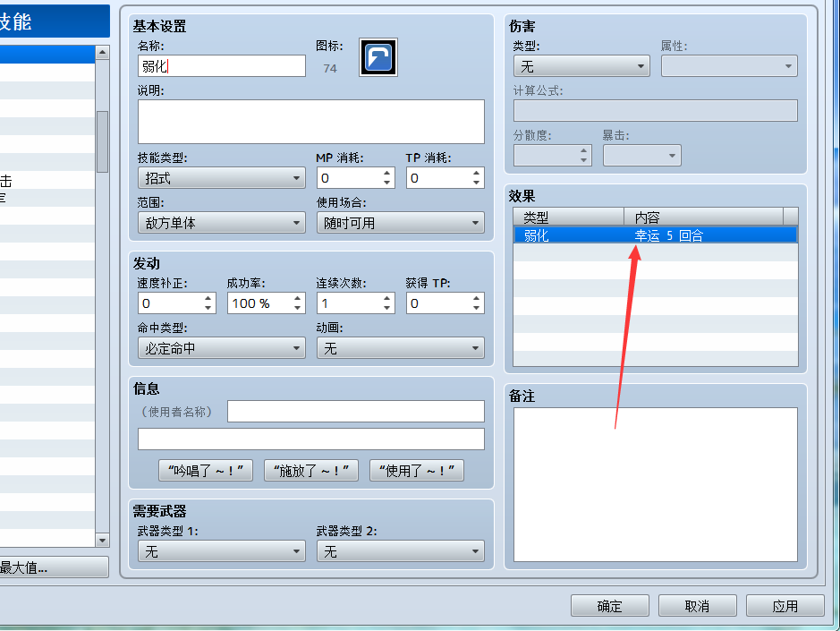
Task: Click the skill list scroll-up arrow
Action: coord(102,52)
